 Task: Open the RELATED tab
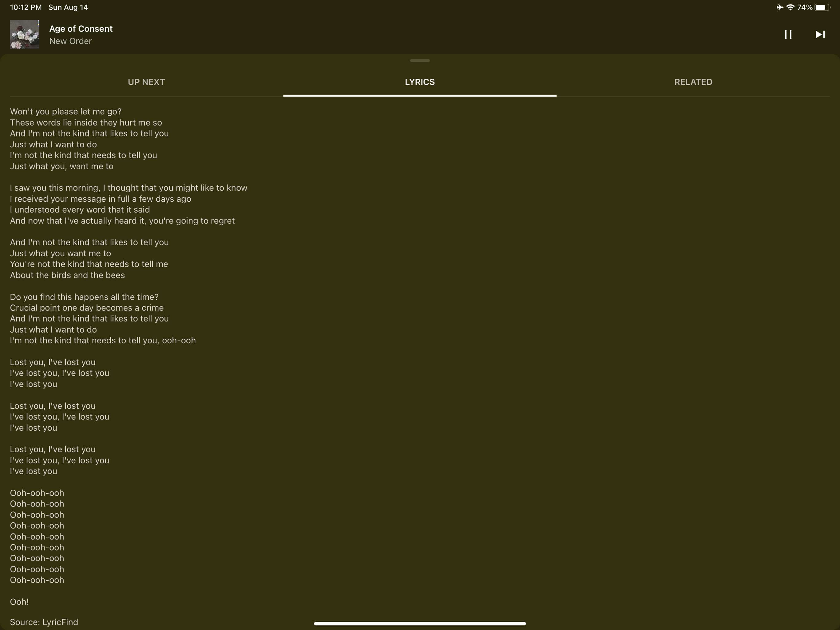693,82
